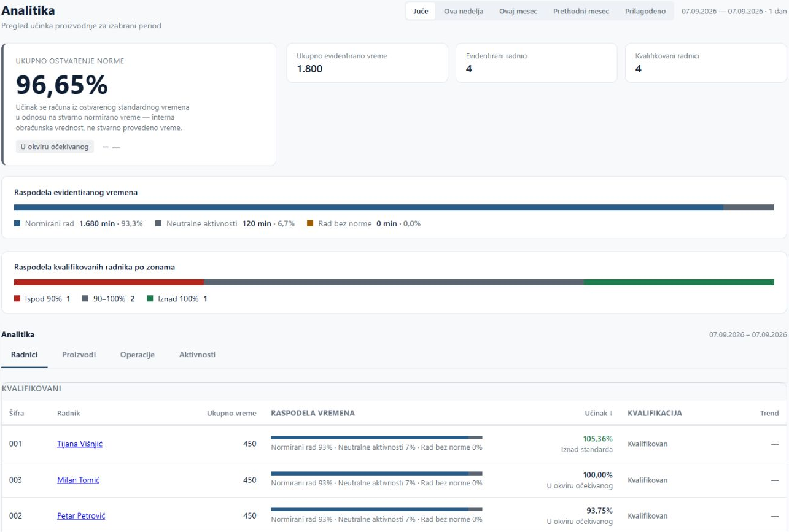The width and height of the screenshot is (789, 532).
Task: Switch period to Ovaj mesec
Action: click(518, 11)
